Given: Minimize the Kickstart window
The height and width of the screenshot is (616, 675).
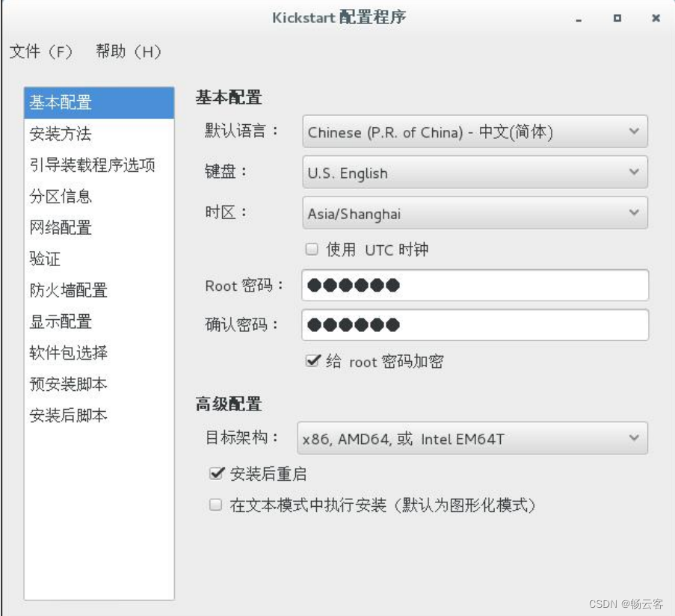Looking at the screenshot, I should point(579,19).
